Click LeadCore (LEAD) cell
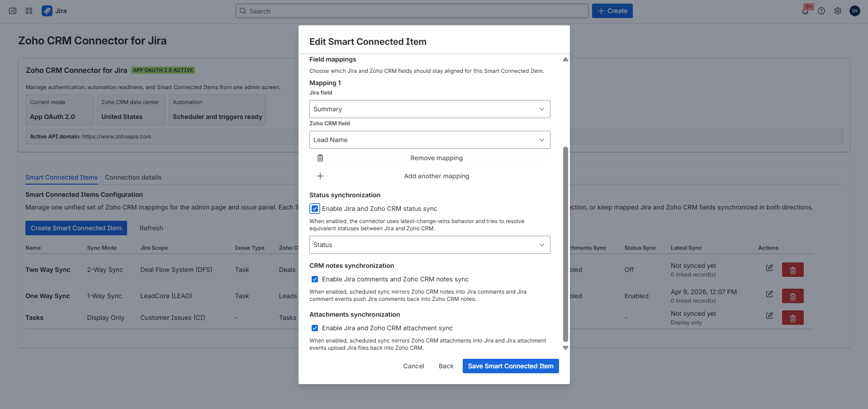Screen dimensions: 868x409 point(166,296)
